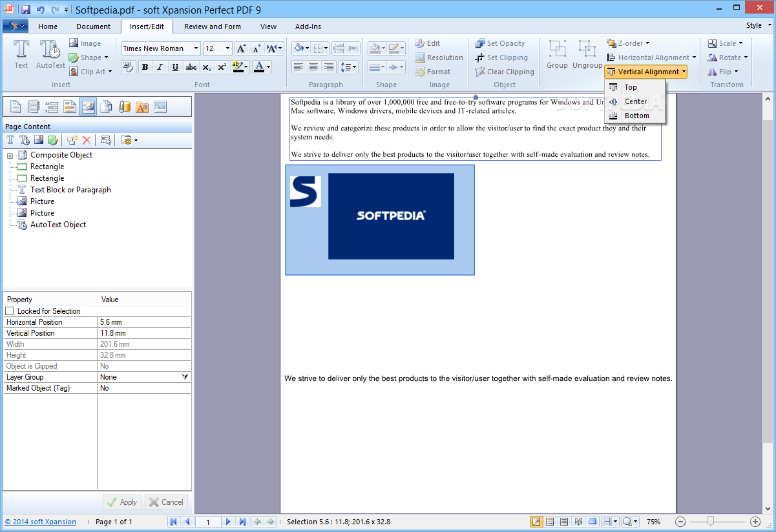The image size is (776, 532).
Task: Toggle Strikethrough formatting
Action: pyautogui.click(x=191, y=67)
